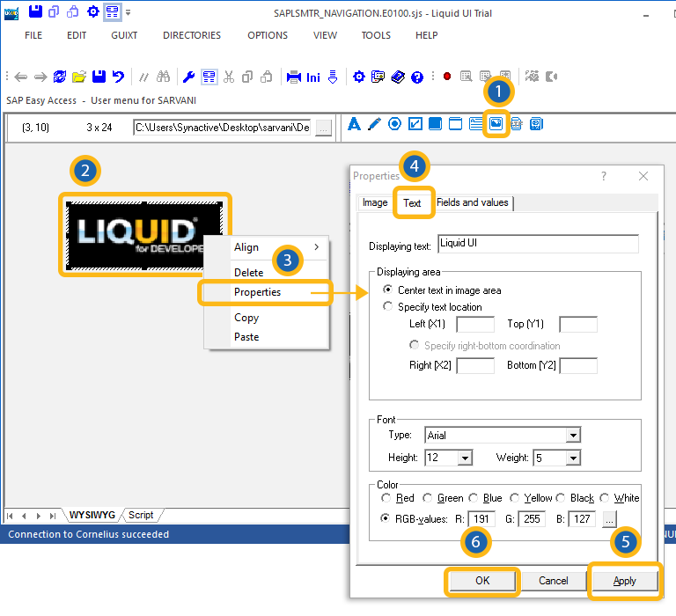Click the printer icon in toolbar
Screen dimensions: 676x616
(294, 77)
